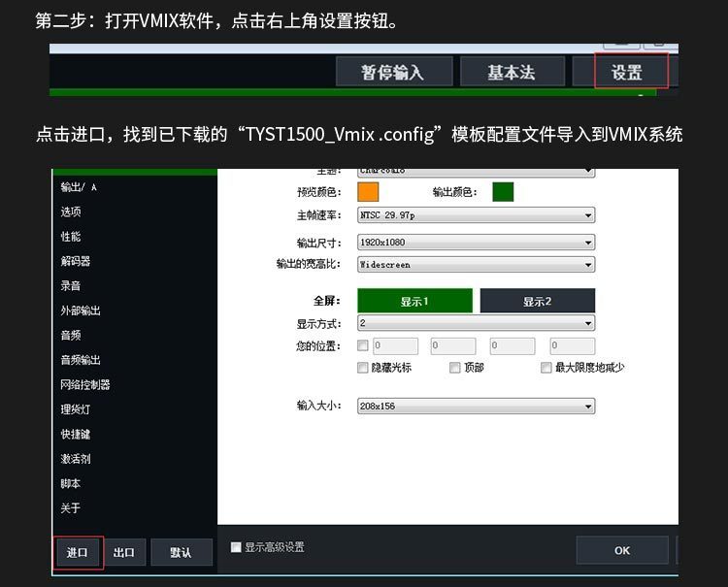Toggle the 最大限度地减少 checkbox
This screenshot has height=587, width=728.
[546, 368]
